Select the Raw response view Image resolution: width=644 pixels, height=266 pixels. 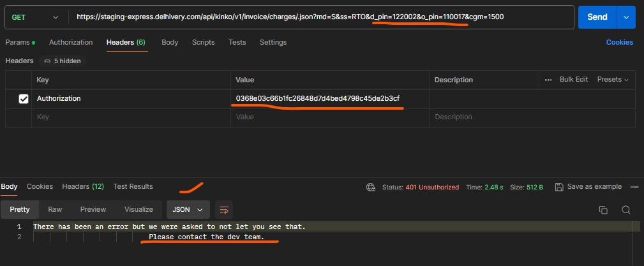click(x=55, y=209)
